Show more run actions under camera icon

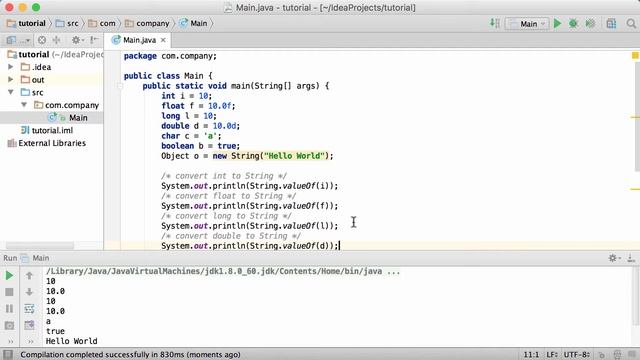[11, 341]
